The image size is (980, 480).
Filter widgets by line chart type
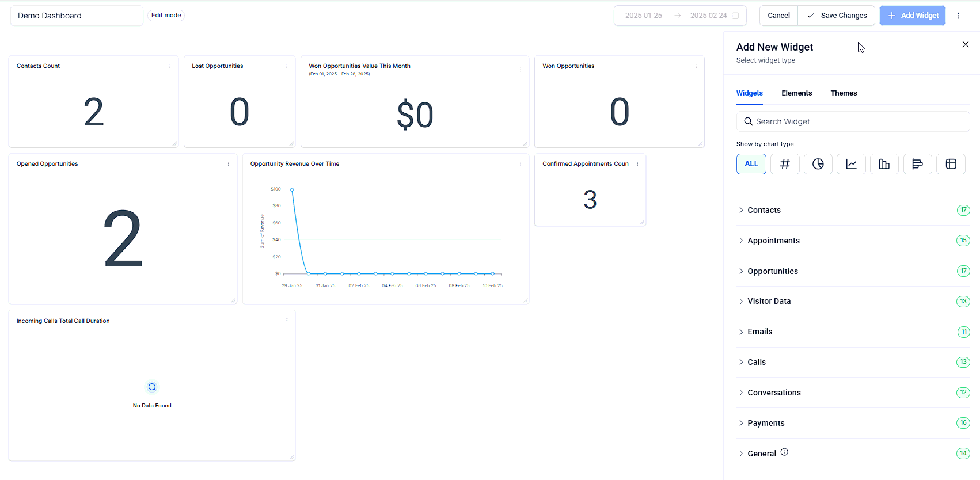point(851,164)
